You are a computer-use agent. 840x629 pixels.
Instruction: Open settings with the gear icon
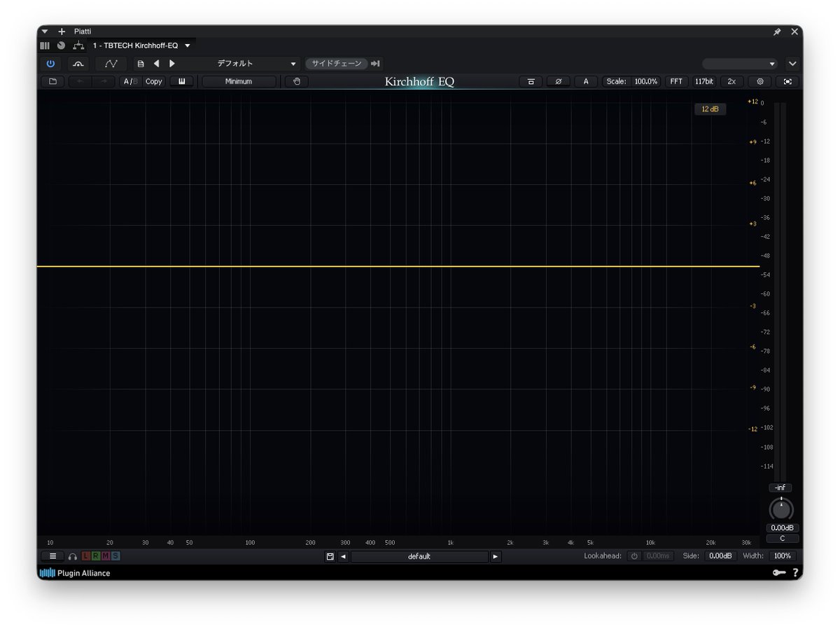click(759, 81)
